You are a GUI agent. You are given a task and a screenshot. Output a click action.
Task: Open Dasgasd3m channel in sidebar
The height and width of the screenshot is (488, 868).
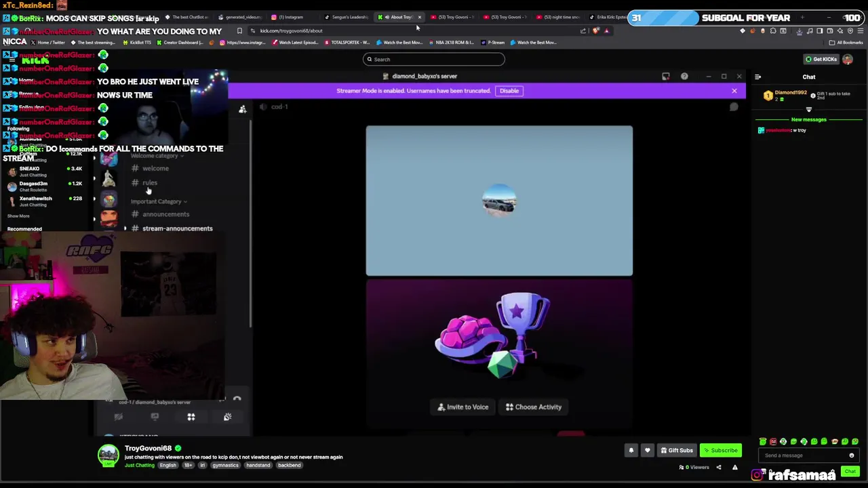tap(45, 186)
